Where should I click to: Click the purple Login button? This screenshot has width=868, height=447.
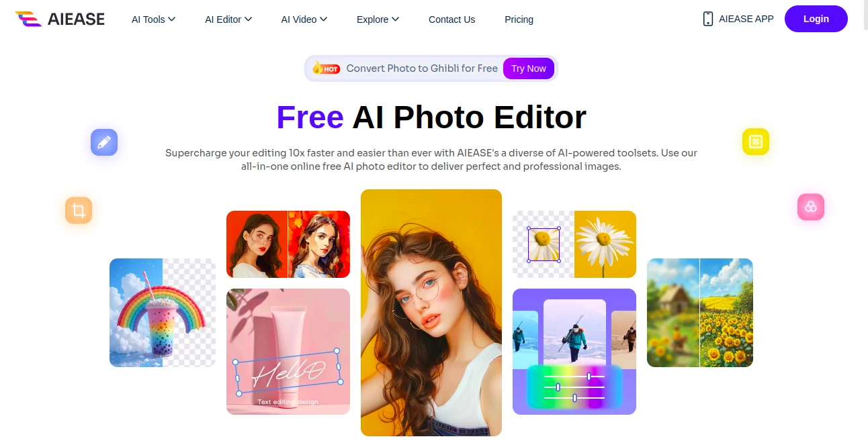816,19
